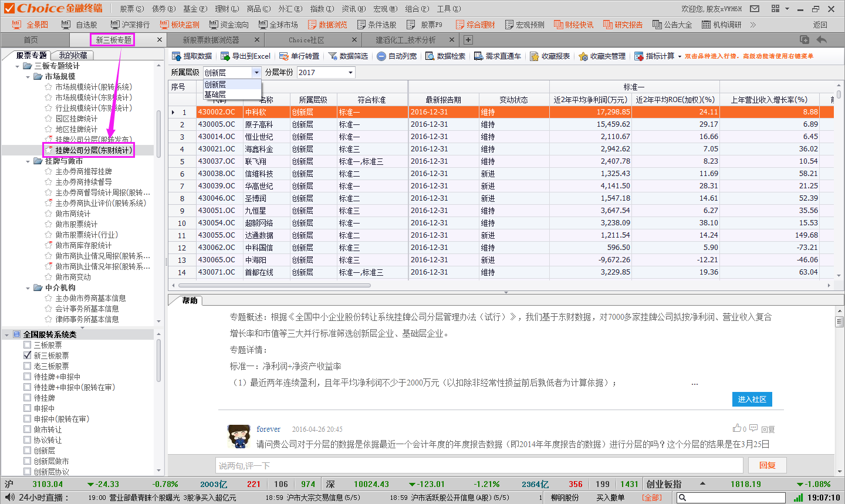Collapse the 市场规模 tree node

[28, 76]
